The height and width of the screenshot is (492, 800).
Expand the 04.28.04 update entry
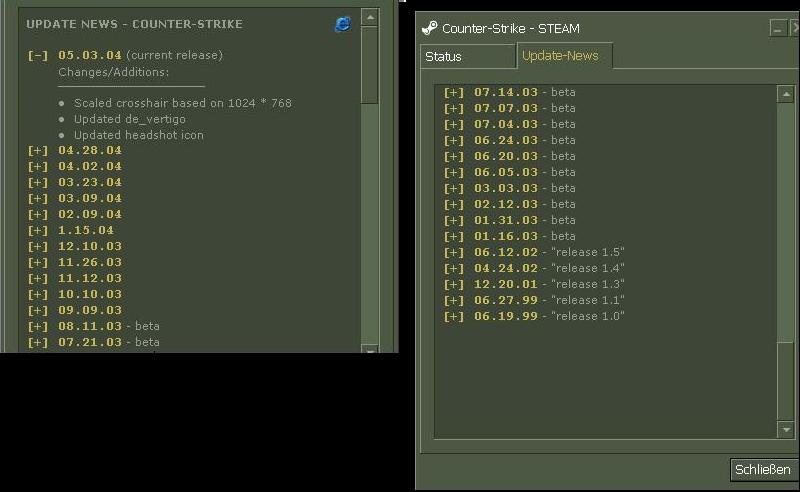point(38,151)
